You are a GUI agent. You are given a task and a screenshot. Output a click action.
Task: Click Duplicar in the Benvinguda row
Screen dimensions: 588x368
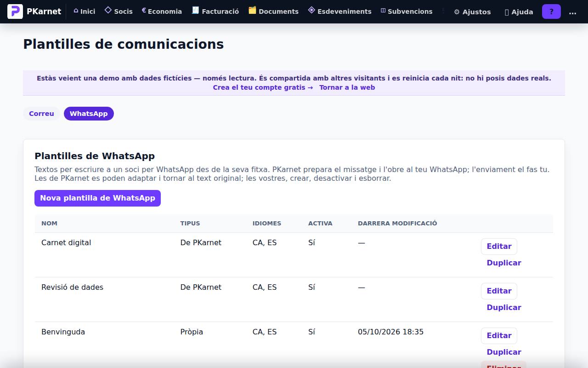(504, 352)
